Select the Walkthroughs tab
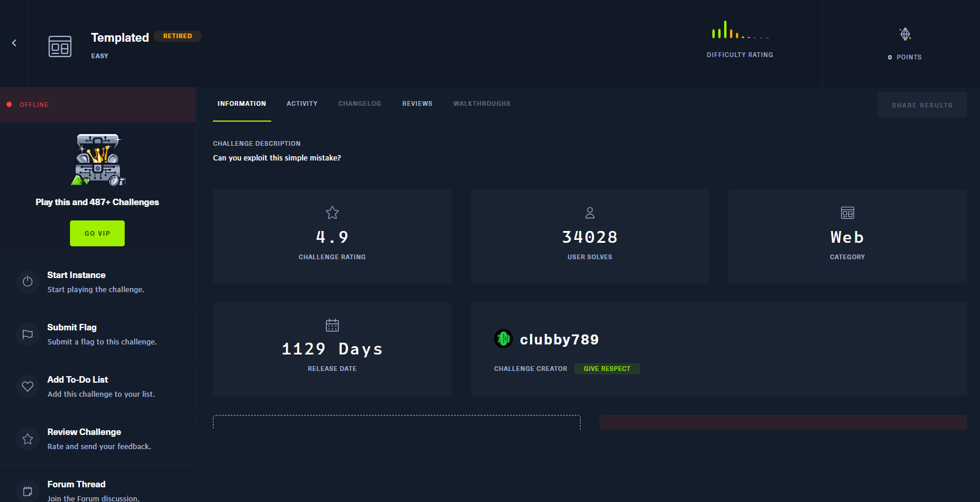 tap(482, 104)
